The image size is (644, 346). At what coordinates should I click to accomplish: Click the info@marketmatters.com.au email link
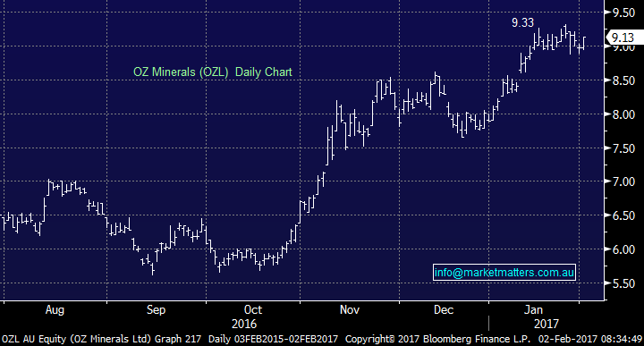pos(504,273)
